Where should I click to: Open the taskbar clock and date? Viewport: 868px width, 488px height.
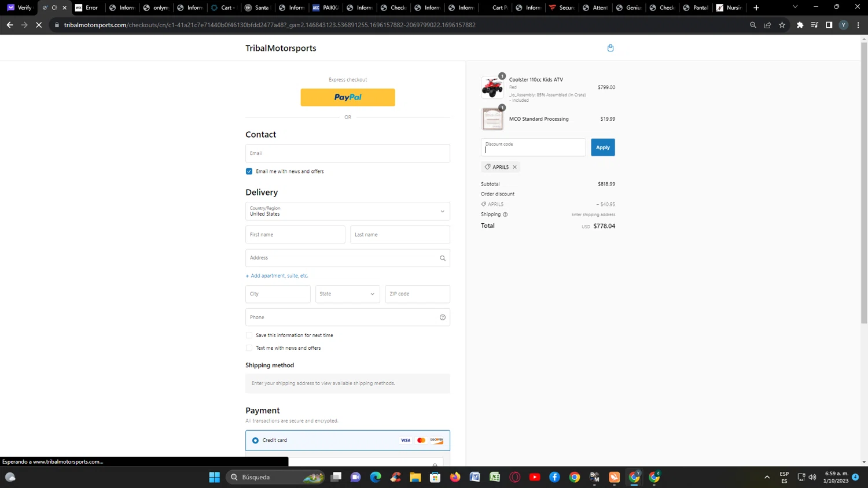(836, 477)
